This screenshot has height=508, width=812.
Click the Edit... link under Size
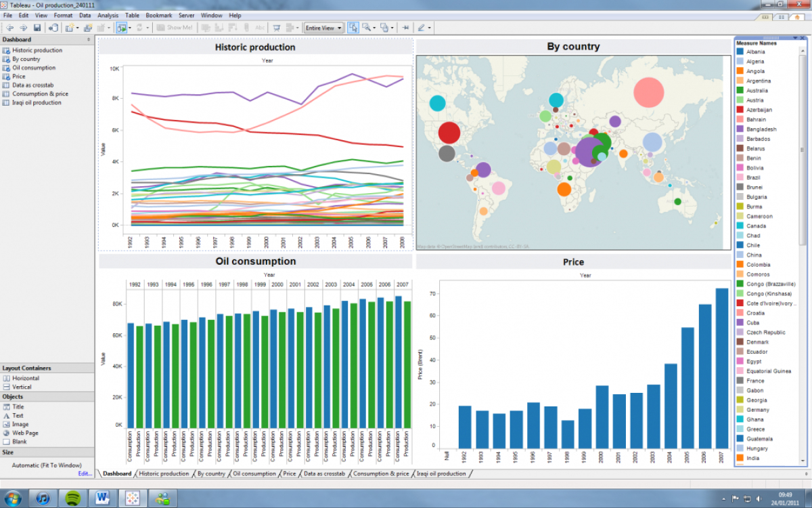85,473
